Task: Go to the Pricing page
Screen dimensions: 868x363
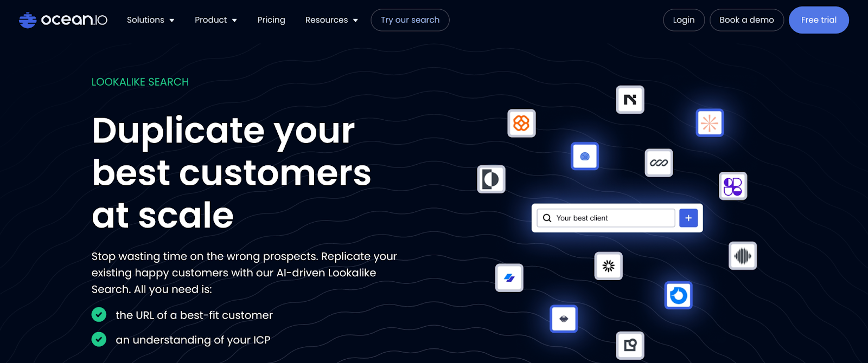Action: [271, 20]
